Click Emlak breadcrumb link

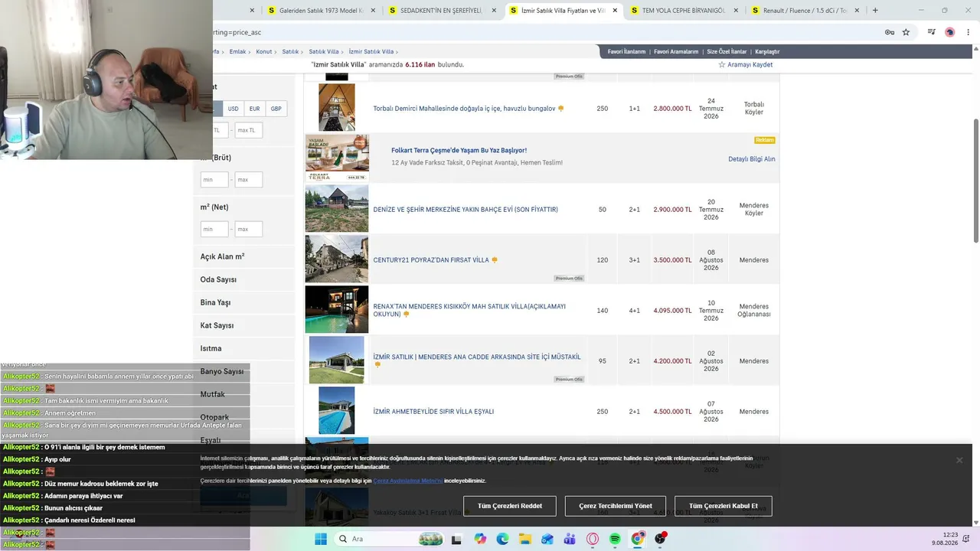point(237,52)
